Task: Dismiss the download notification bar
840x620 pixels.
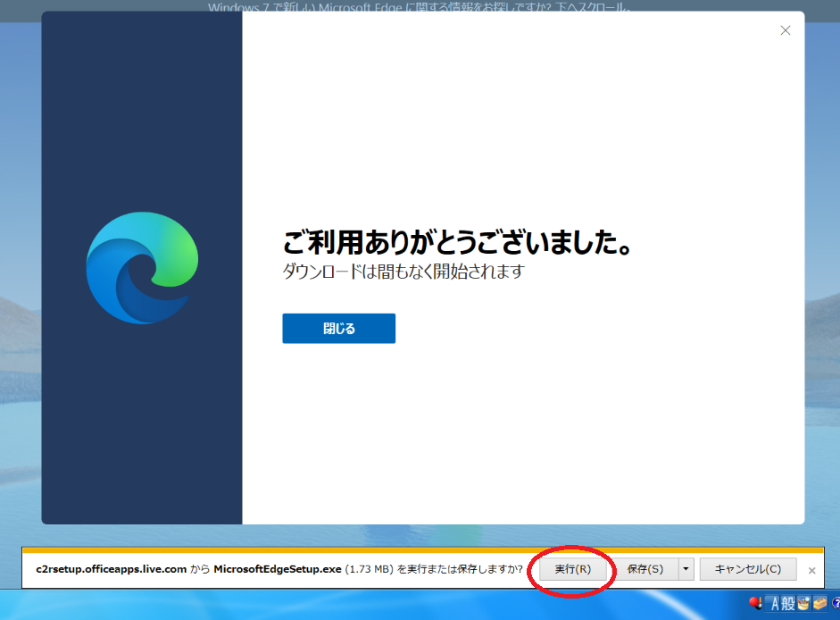Action: 812,571
